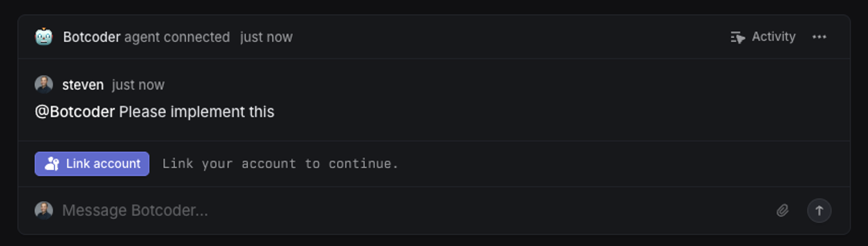Open the three-dot more options menu
Image resolution: width=868 pixels, height=246 pixels.
coord(819,37)
